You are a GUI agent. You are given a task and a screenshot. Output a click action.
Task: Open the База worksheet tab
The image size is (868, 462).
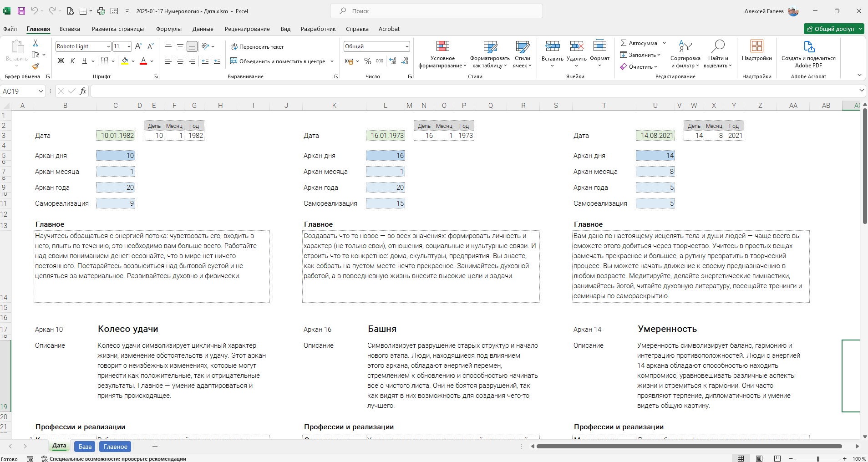[x=85, y=447]
